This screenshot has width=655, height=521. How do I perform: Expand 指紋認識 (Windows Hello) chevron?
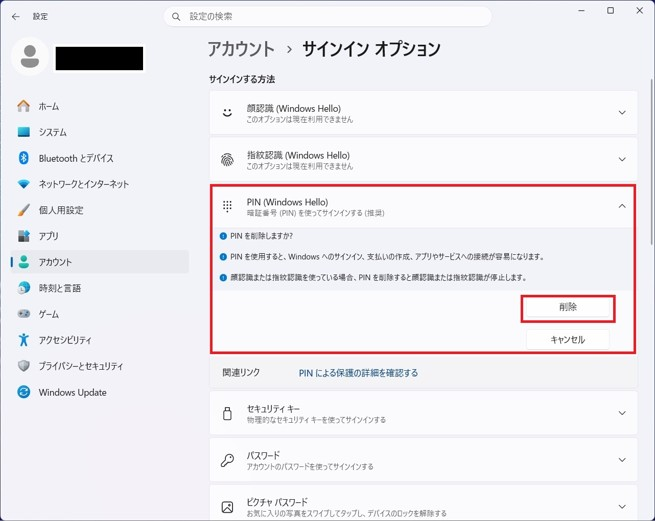click(622, 159)
